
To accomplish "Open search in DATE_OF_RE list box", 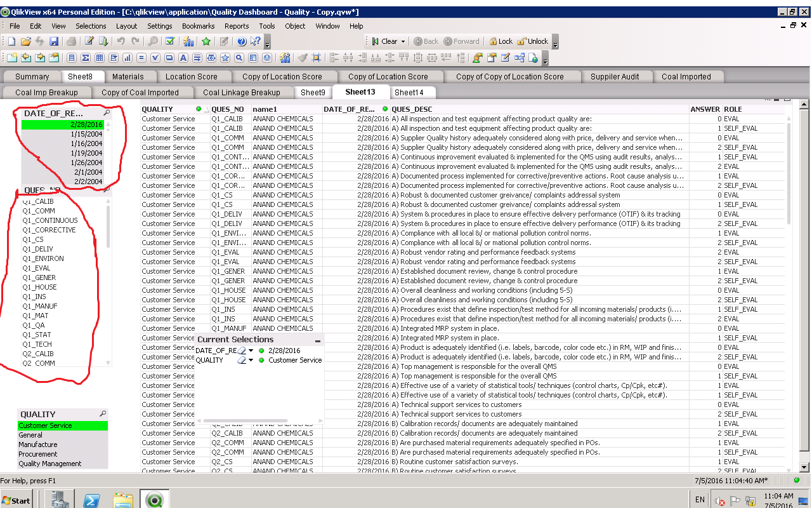I will 107,113.
